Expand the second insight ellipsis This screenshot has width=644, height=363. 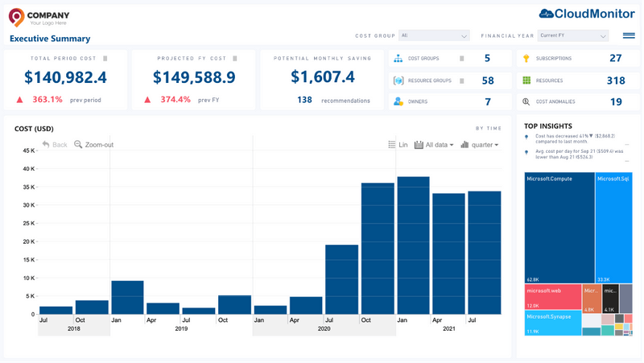click(627, 161)
